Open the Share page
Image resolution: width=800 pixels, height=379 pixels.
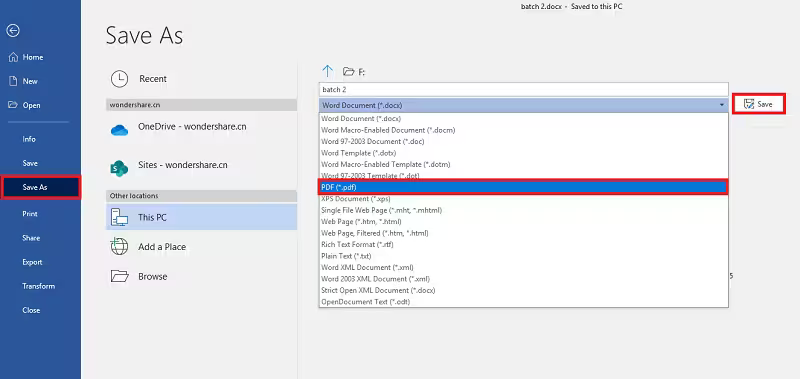coord(31,238)
